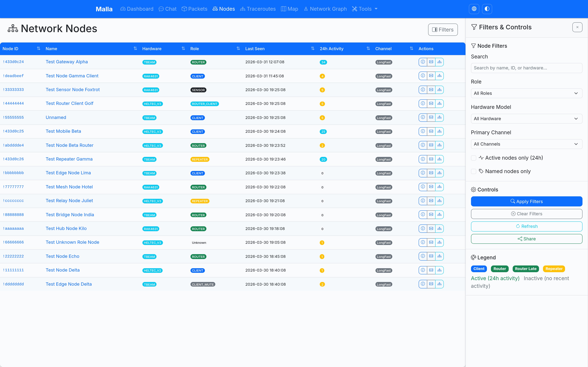The image size is (588, 367).
Task: Toggle dark mode half-circle icon
Action: 487,9
